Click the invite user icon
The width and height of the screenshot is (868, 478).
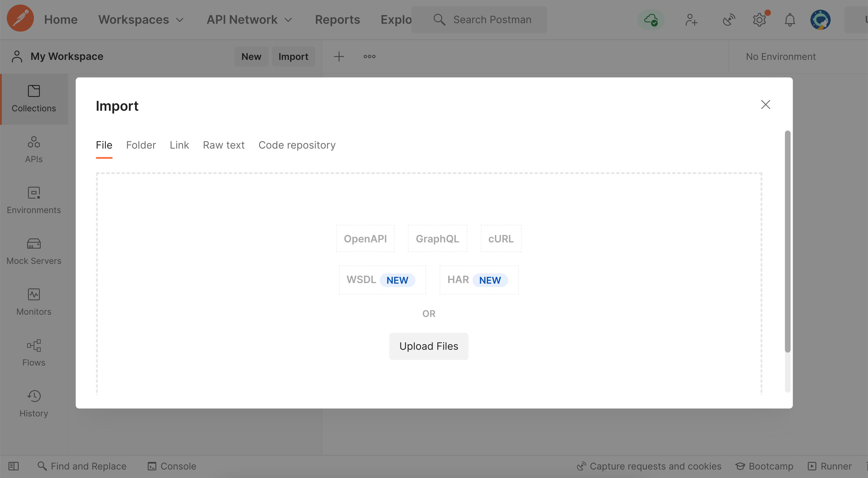691,19
